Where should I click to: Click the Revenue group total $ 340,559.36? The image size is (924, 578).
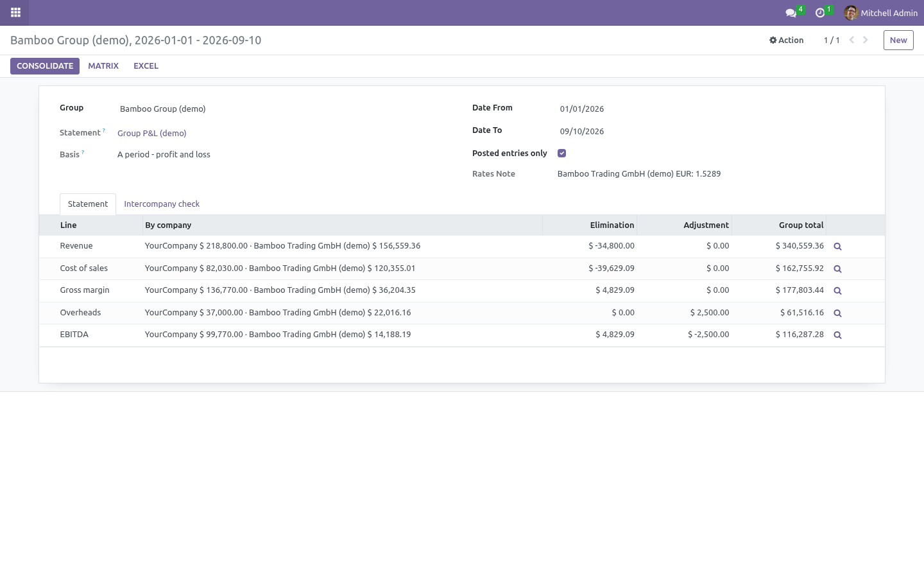[800, 246]
